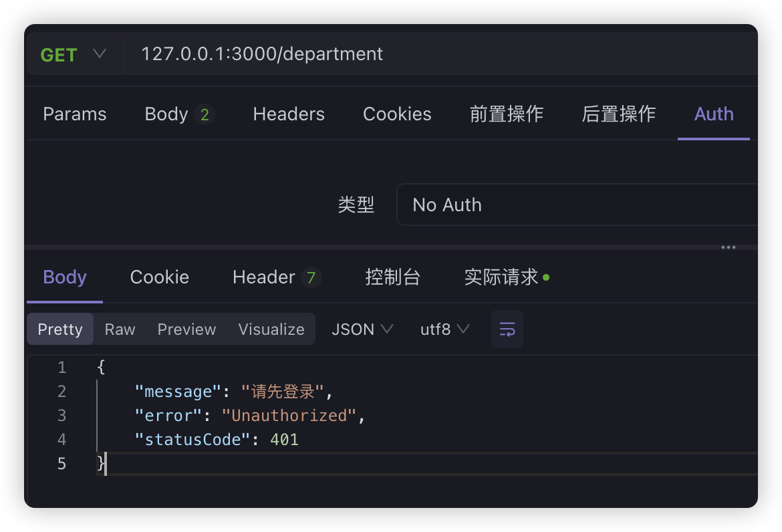Screen dimensions: 782x532
Task: Open the utf8 encoding dropdown
Action: [444, 329]
